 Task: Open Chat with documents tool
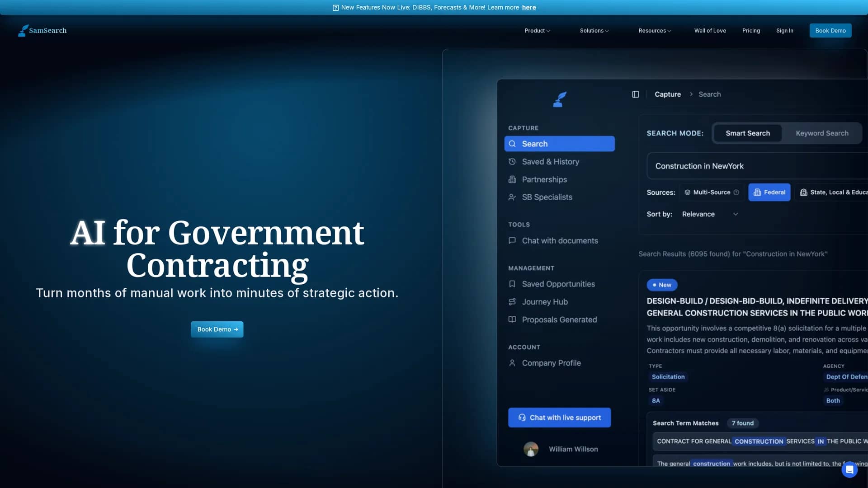(x=559, y=241)
